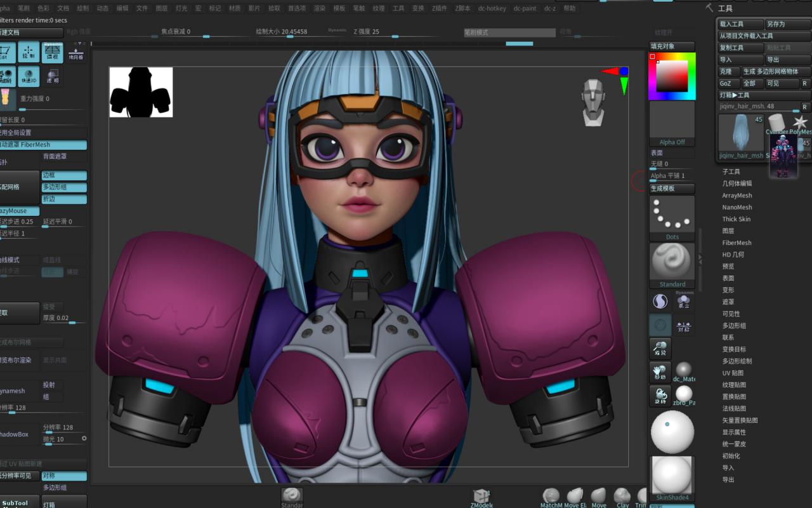Select the jiqinv_hair_msh tool thumbnail
This screenshot has height=508, width=812.
pyautogui.click(x=740, y=136)
